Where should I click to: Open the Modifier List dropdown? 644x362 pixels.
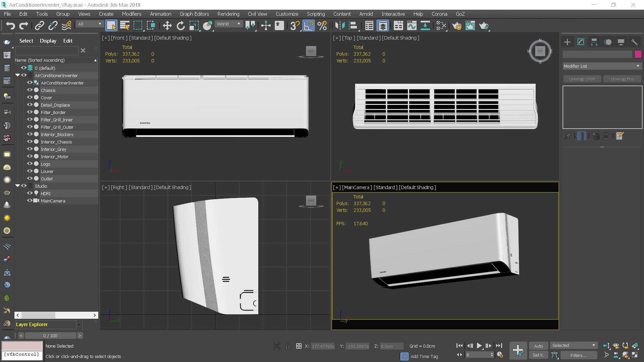602,66
